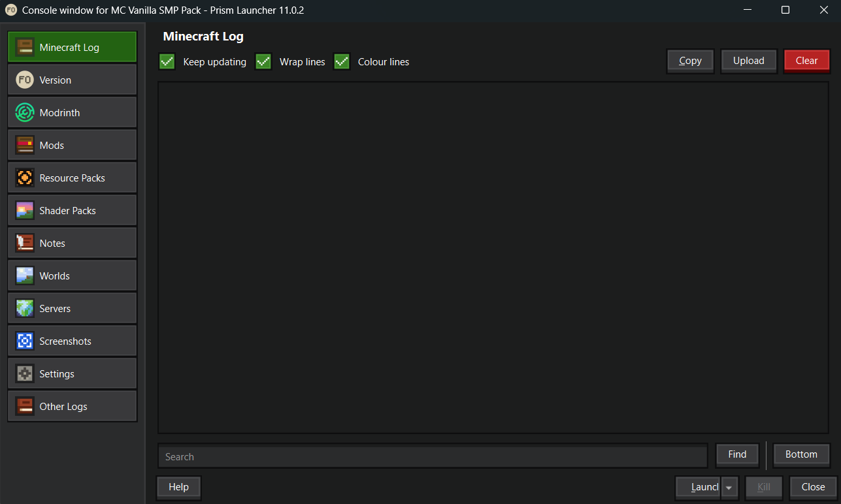The width and height of the screenshot is (841, 504).
Task: Launch the instance with the Launch button
Action: (699, 487)
